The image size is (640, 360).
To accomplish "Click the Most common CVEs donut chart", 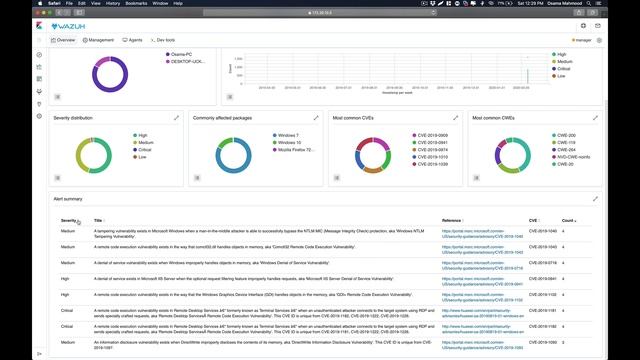I will click(373, 155).
